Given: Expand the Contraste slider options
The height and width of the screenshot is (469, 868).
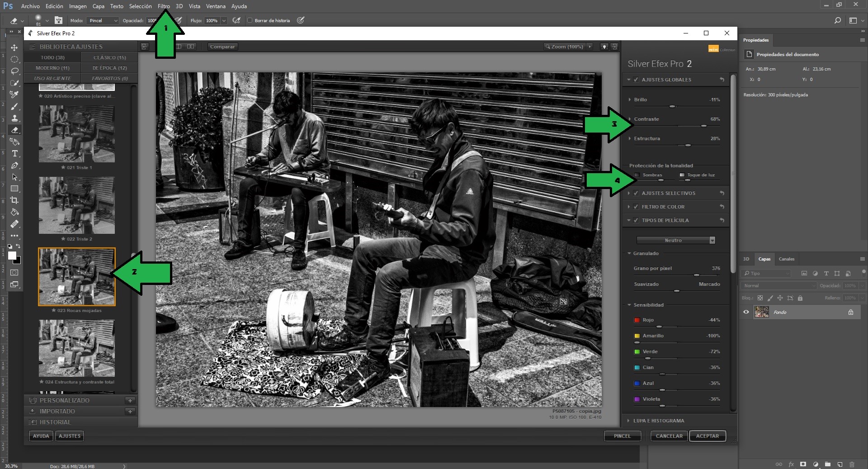Looking at the screenshot, I should point(629,119).
